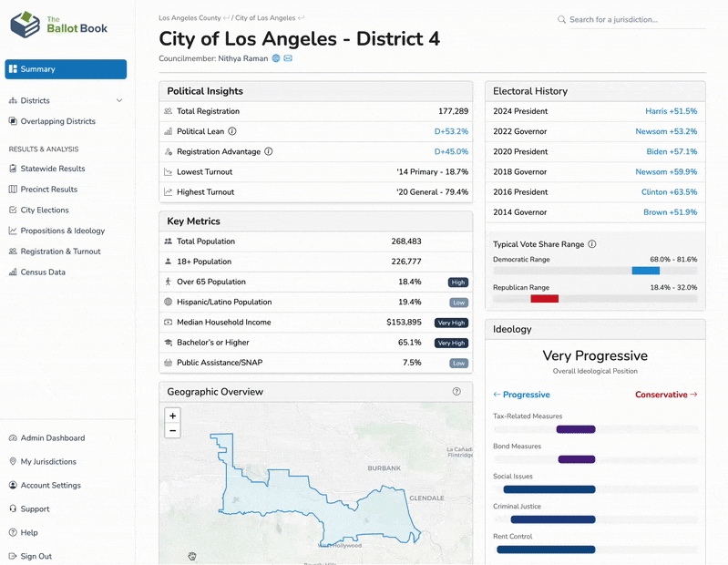The image size is (728, 565).
Task: Click Public Assistance/SNAP basket icon
Action: [x=168, y=363]
